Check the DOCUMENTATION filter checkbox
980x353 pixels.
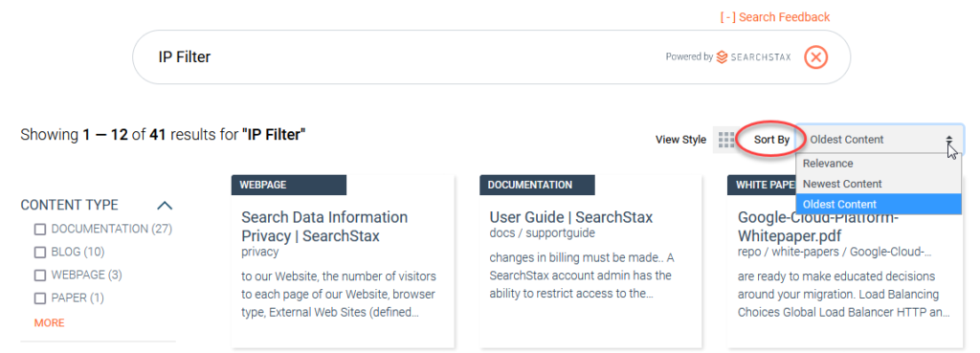click(x=40, y=230)
